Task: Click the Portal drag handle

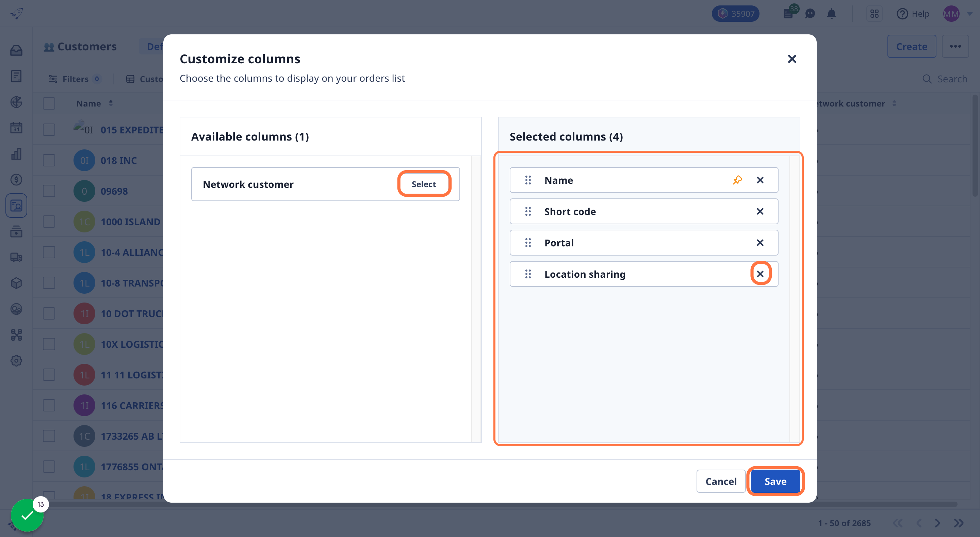Action: point(528,242)
